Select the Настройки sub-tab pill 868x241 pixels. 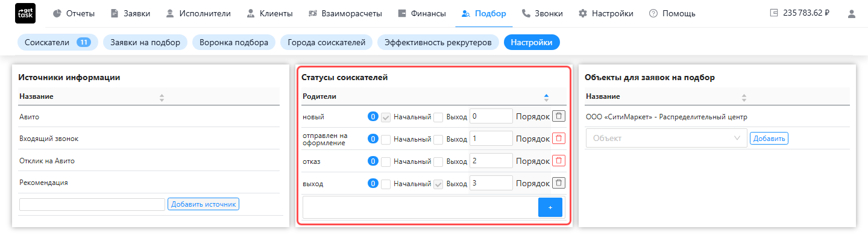[x=532, y=42]
